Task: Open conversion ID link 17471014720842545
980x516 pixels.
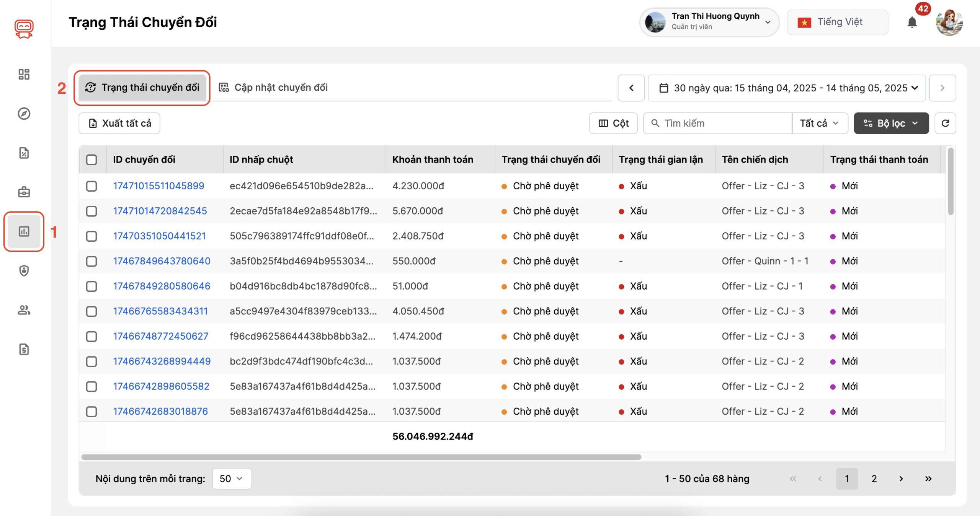Action: 160,211
